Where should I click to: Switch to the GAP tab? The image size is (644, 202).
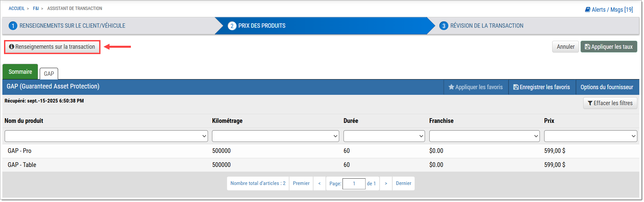point(49,74)
